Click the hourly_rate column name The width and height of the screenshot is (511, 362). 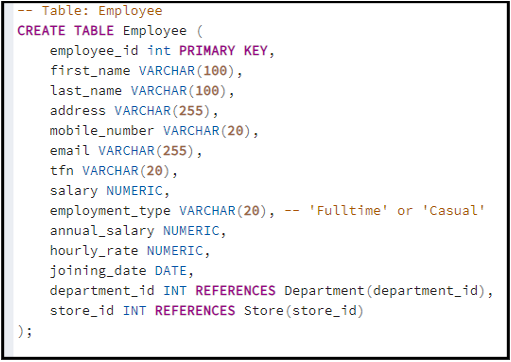tap(94, 251)
